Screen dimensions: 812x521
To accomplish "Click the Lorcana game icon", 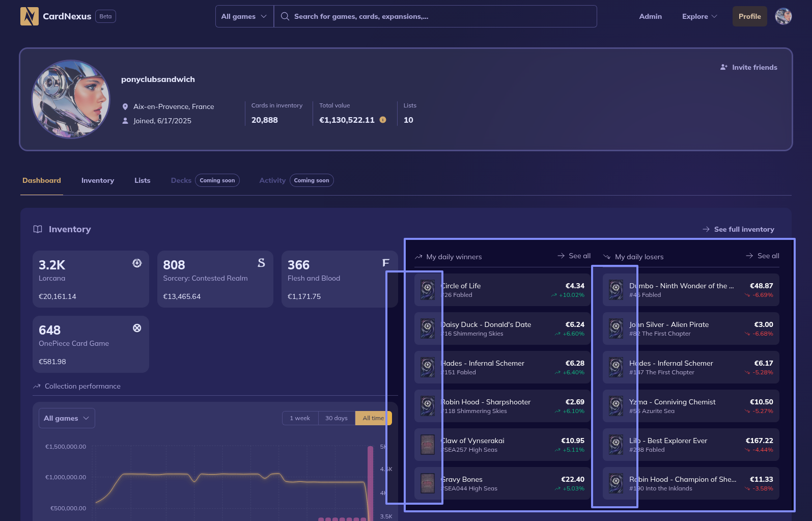I will pos(137,263).
